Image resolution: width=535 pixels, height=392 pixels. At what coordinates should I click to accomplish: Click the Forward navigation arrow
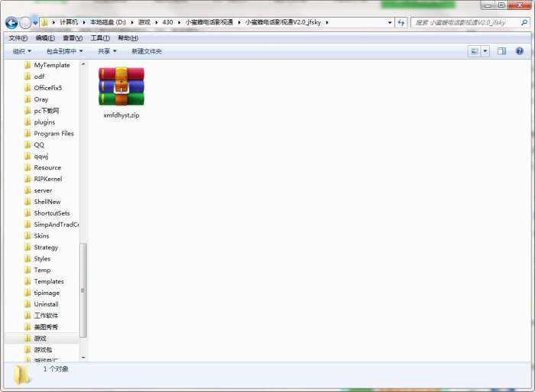[x=25, y=23]
